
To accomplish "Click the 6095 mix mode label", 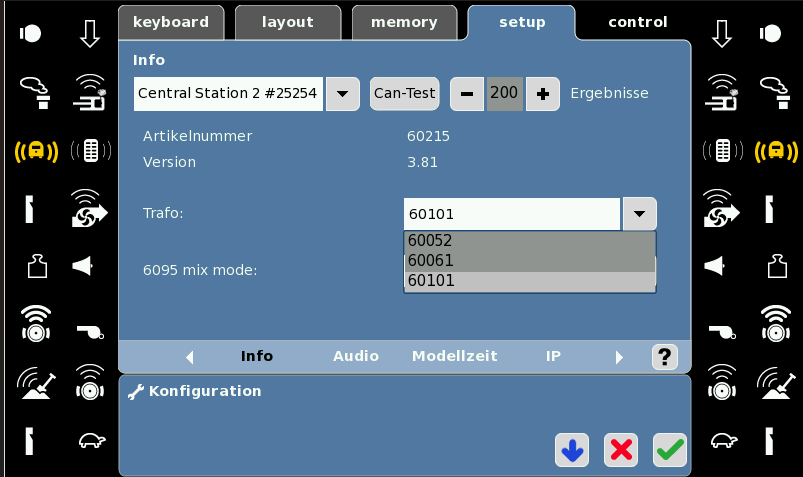I will [200, 270].
